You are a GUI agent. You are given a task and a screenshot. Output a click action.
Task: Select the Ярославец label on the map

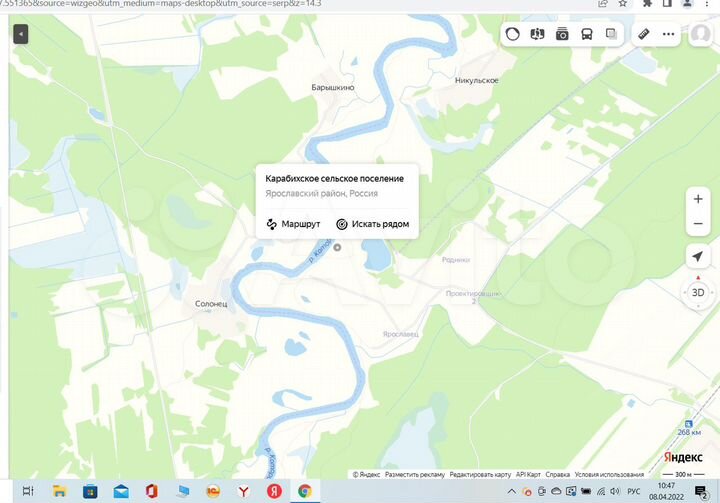click(401, 334)
